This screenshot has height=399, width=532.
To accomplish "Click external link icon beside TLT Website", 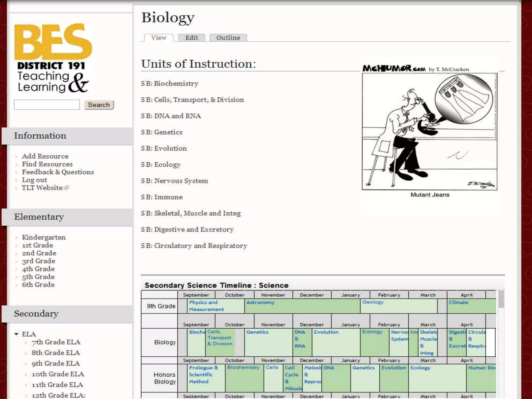I will pyautogui.click(x=66, y=188).
